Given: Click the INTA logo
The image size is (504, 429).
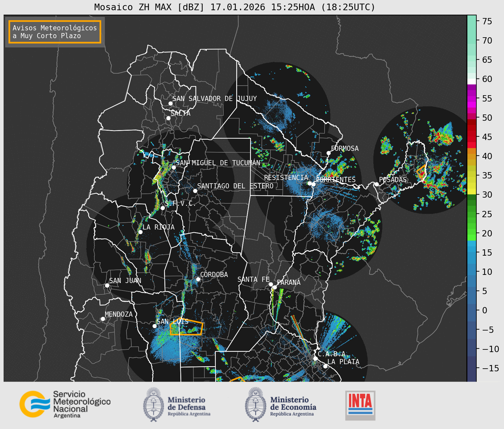Looking at the screenshot, I should pyautogui.click(x=360, y=405).
